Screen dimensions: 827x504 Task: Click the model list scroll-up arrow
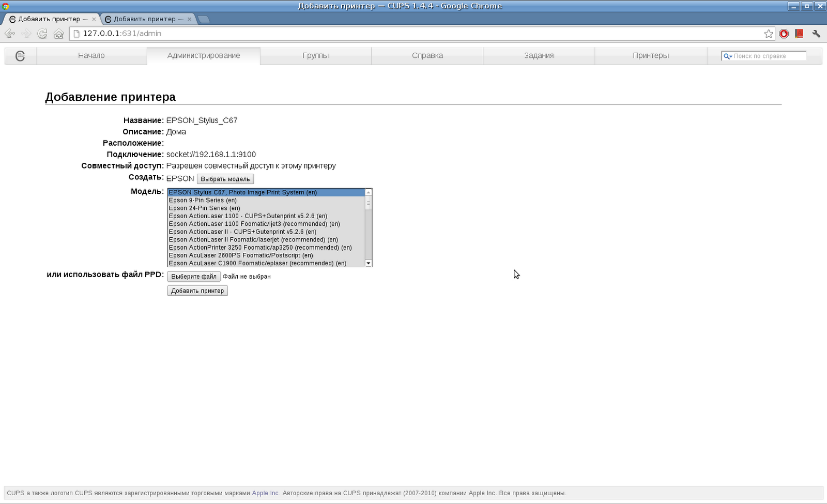pyautogui.click(x=369, y=192)
